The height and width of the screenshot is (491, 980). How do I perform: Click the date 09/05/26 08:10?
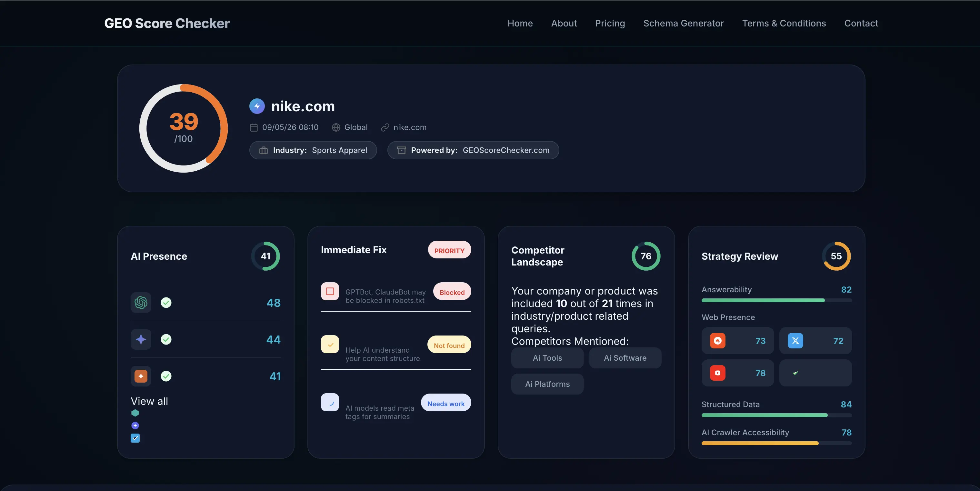(290, 127)
